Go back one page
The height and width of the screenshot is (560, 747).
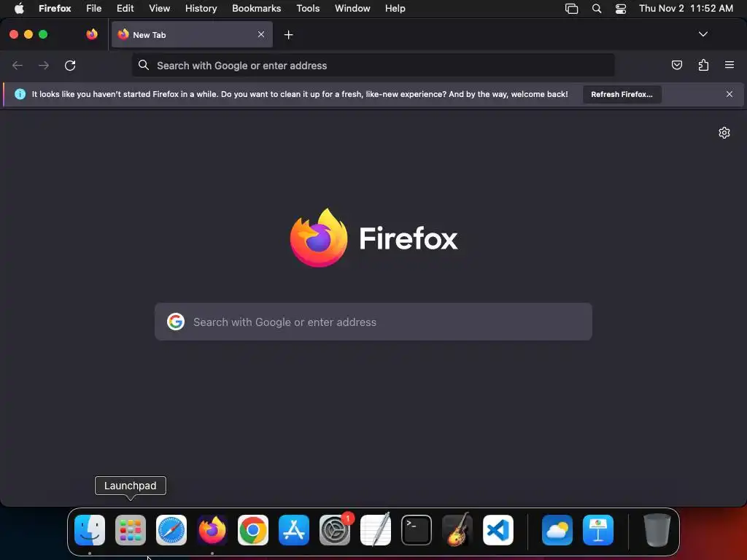[18, 65]
